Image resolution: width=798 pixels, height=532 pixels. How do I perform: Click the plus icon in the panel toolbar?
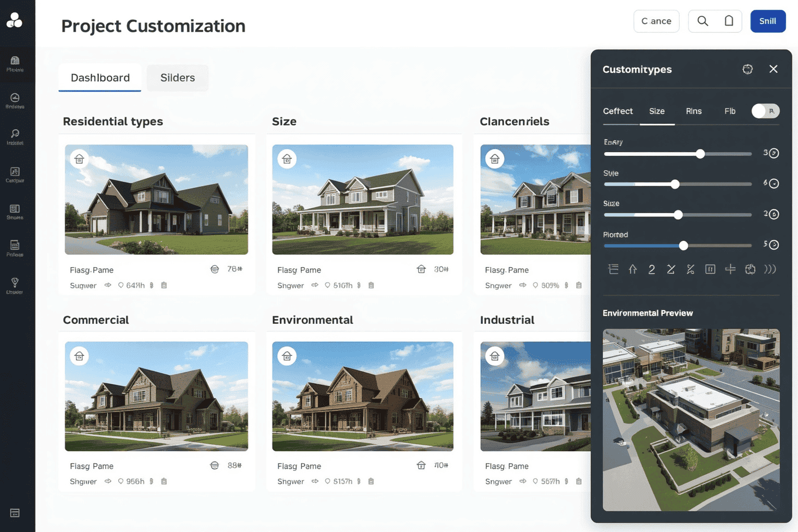click(730, 269)
